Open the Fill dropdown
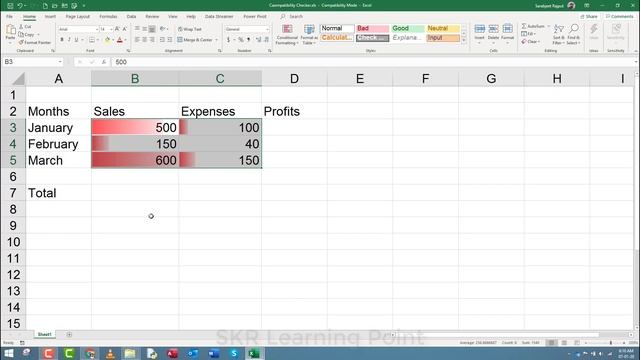Image resolution: width=640 pixels, height=360 pixels. pos(528,34)
